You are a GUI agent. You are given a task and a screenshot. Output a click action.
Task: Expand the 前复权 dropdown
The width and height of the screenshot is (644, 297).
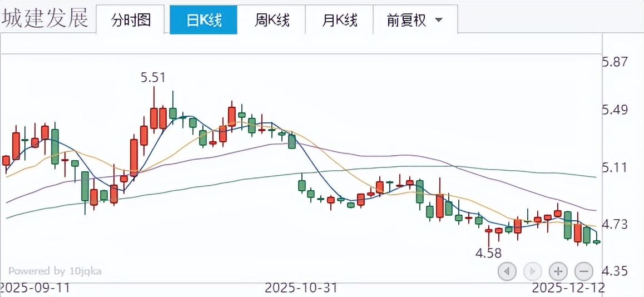[415, 21]
